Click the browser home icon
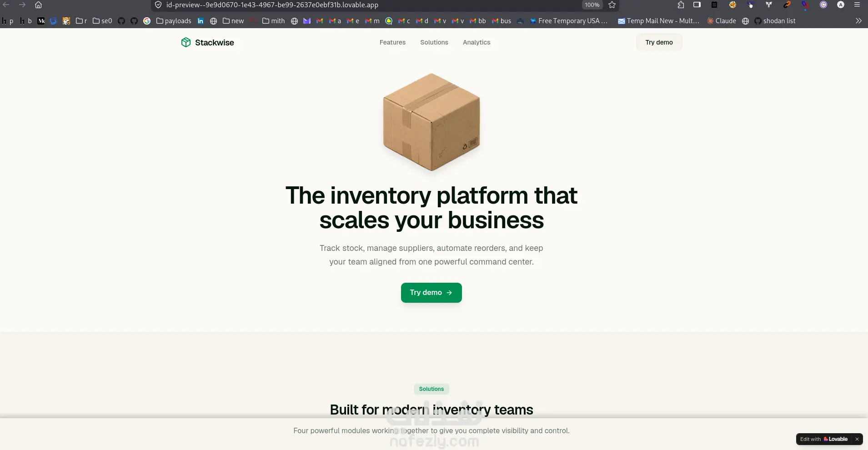 point(38,5)
